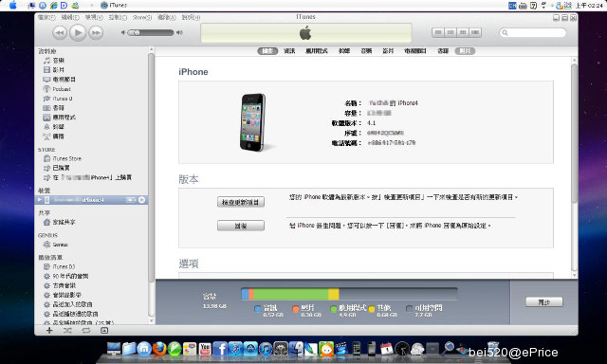
Task: Open Podcast in the library sidebar
Action: 57,89
